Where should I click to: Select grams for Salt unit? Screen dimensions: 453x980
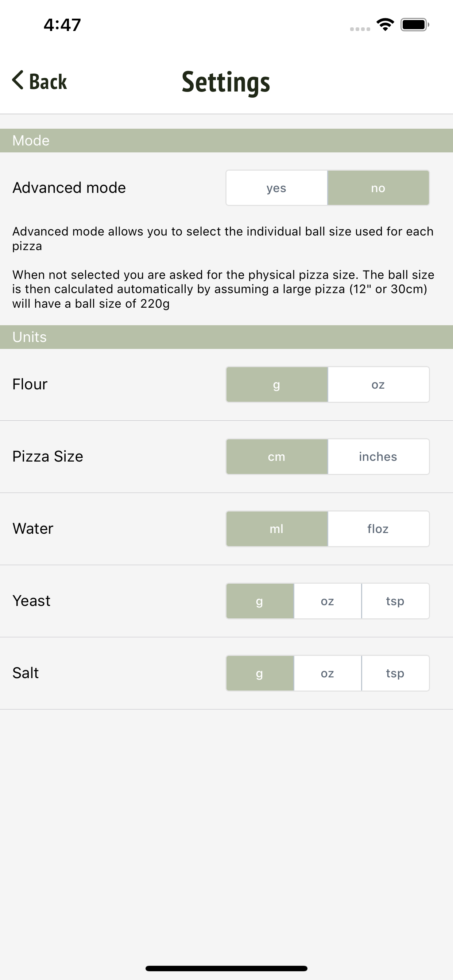260,673
